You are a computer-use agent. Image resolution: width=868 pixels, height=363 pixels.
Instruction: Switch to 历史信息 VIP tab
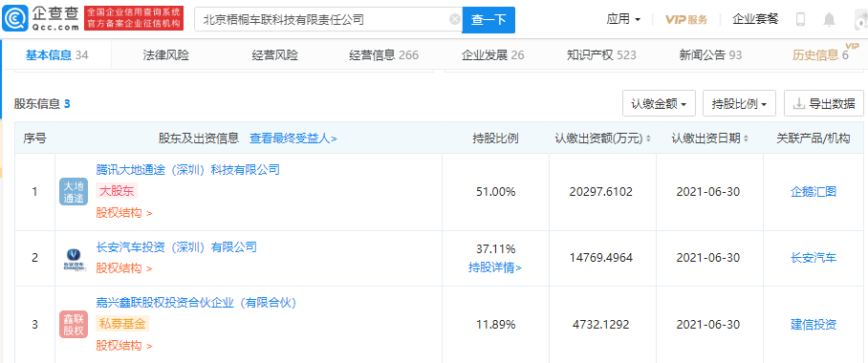pyautogui.click(x=820, y=54)
